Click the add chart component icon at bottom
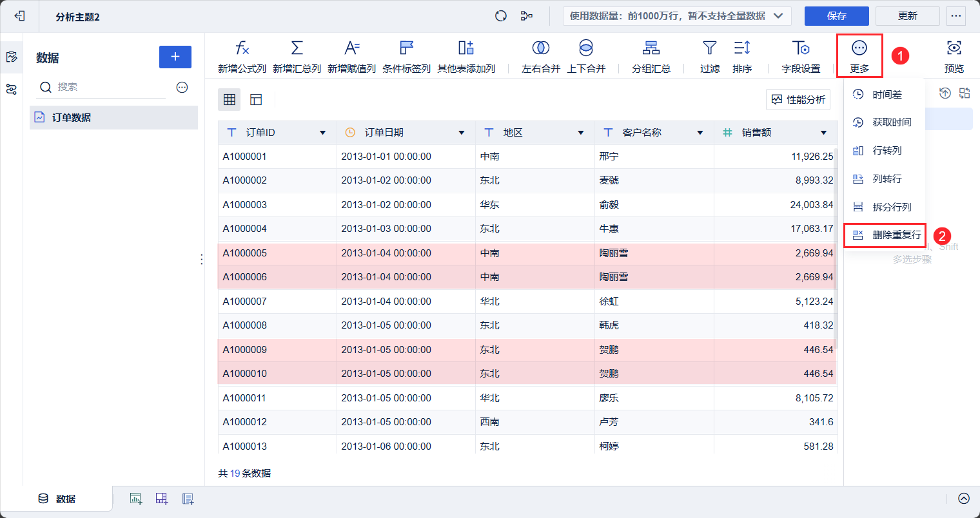The image size is (980, 518). point(136,499)
